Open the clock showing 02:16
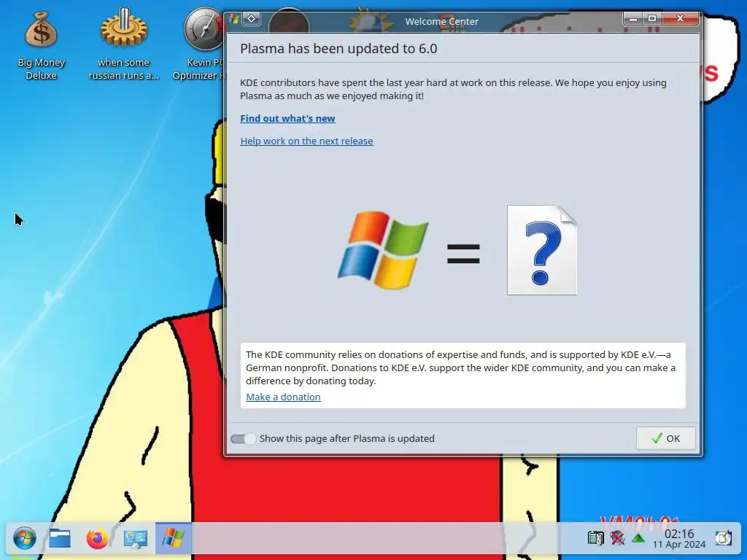Viewport: 747px width, 560px height. [679, 539]
